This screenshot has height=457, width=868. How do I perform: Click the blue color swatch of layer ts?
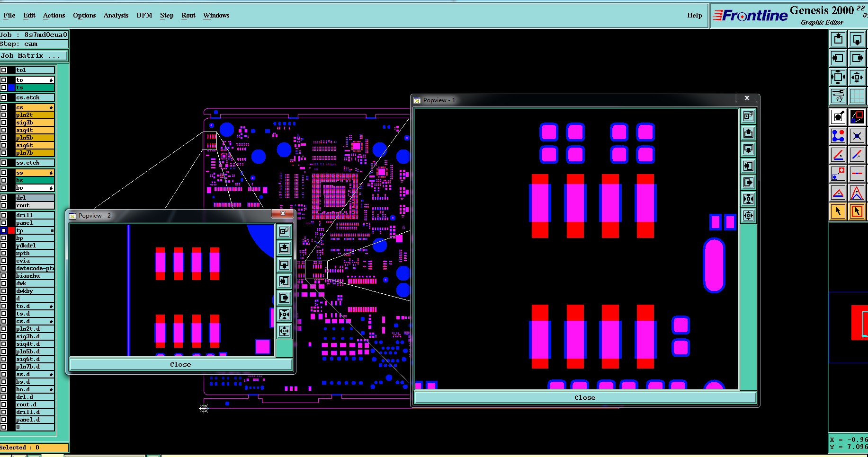(11, 88)
